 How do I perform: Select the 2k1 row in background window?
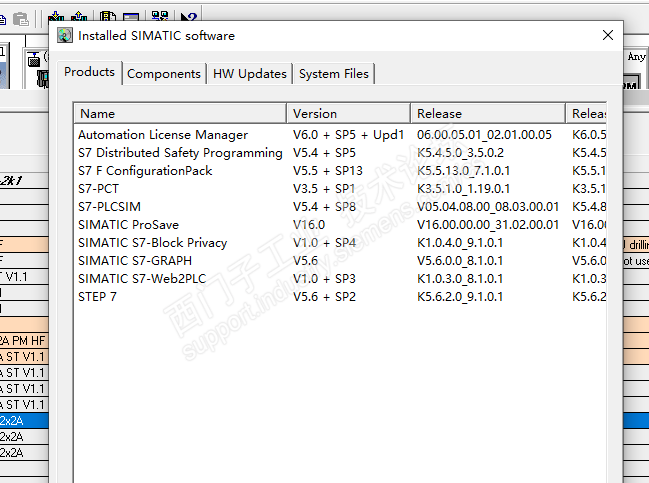[24, 180]
